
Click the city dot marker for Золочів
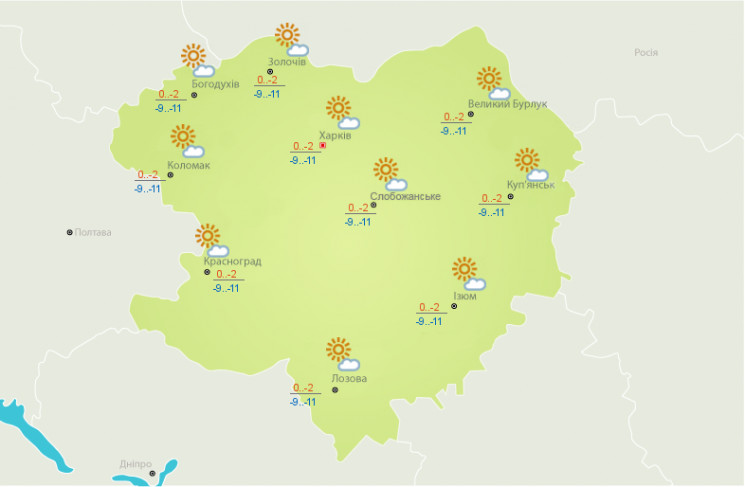point(270,72)
